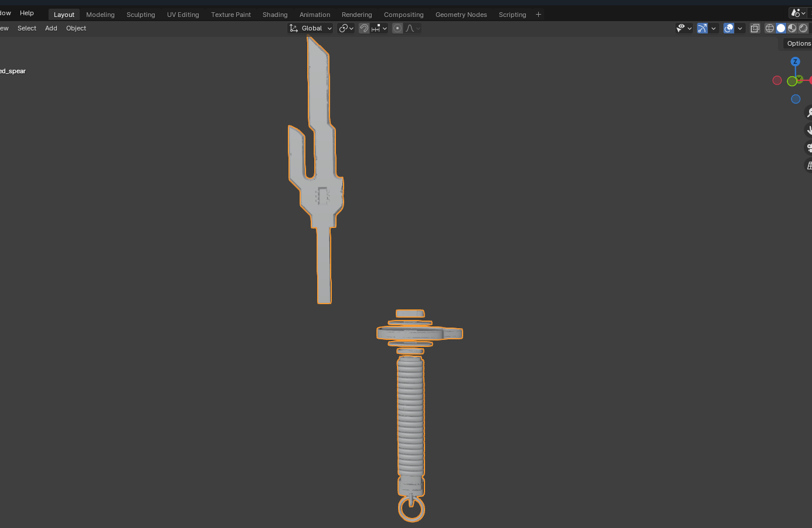This screenshot has width=812, height=528.
Task: Open the pivot point dropdown
Action: tap(346, 28)
